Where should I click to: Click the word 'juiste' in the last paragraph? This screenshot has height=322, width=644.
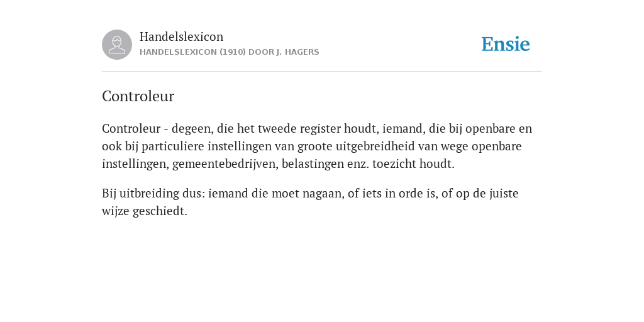[x=504, y=194]
